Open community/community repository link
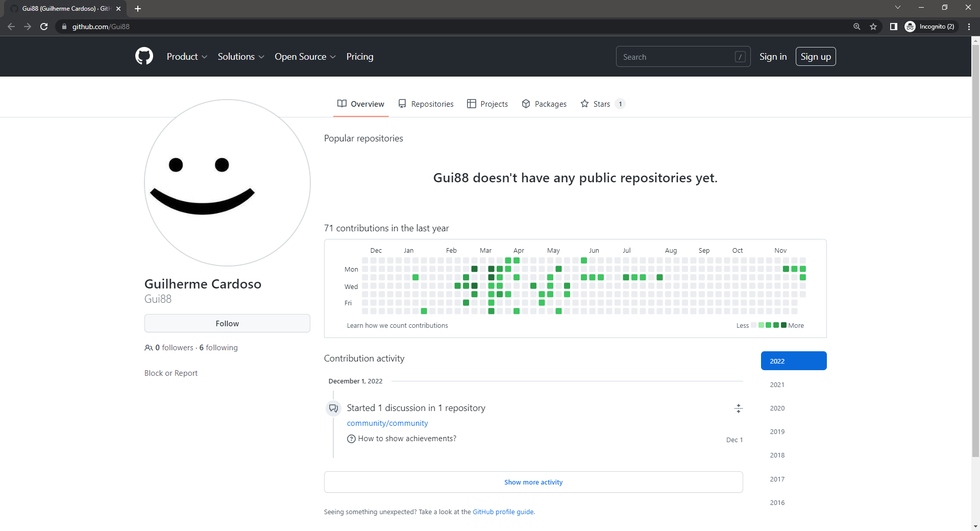The height and width of the screenshot is (531, 980). pos(387,423)
